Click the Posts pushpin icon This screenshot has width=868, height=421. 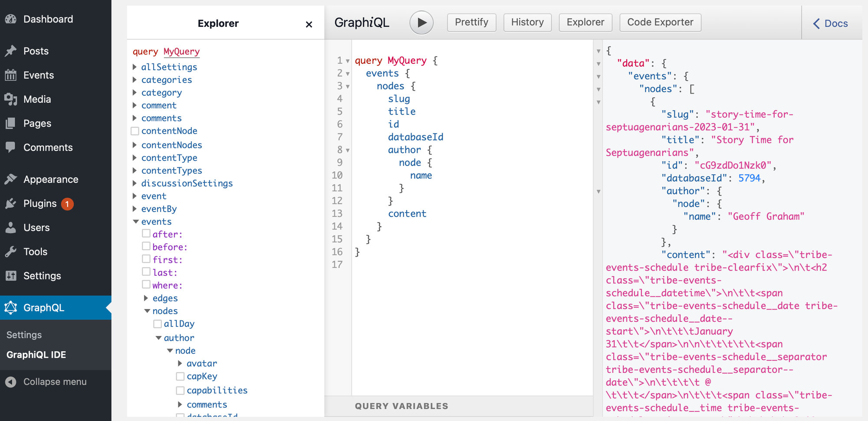pyautogui.click(x=11, y=51)
